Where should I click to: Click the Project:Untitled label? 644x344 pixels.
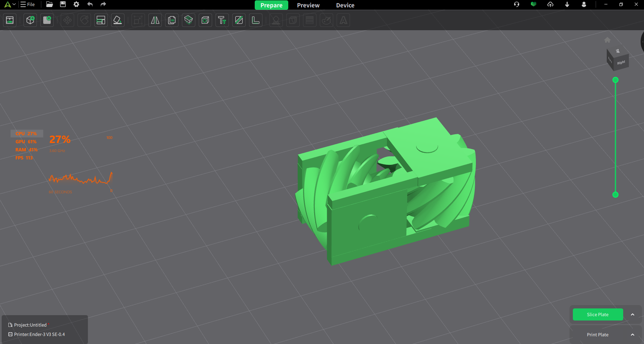point(30,325)
